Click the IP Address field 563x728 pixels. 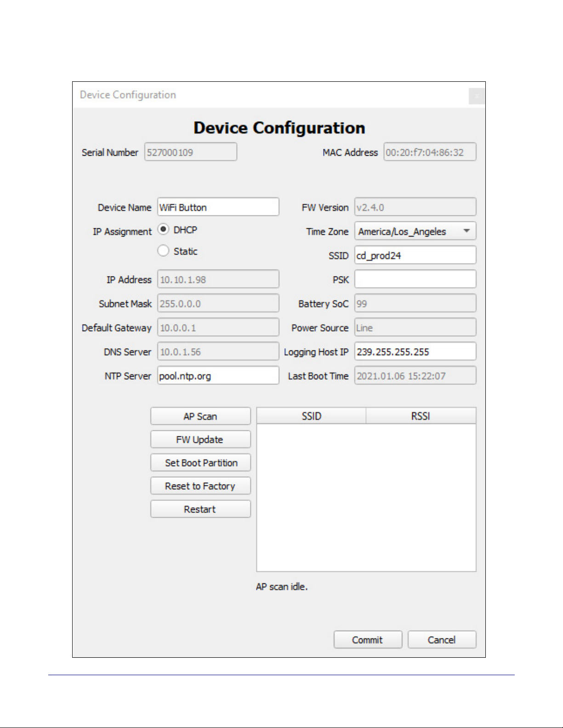(218, 279)
